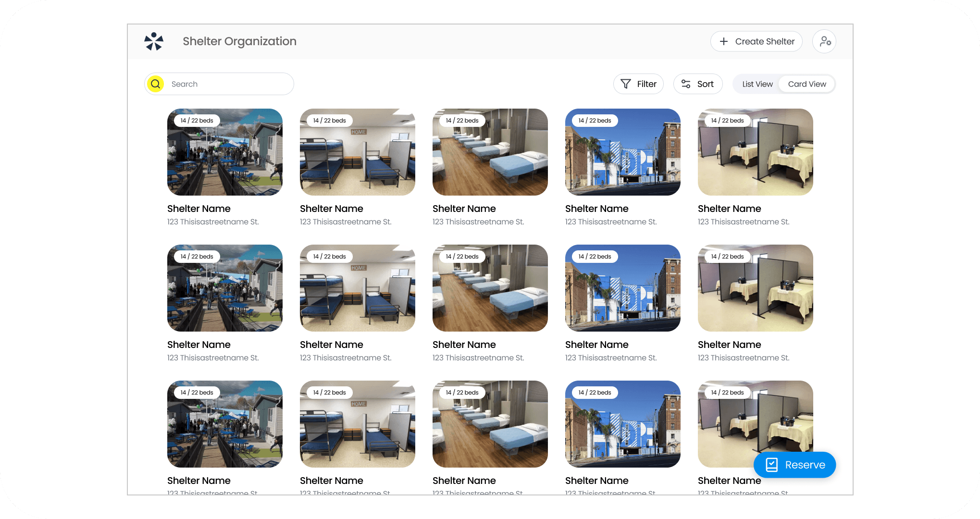
Task: Click the Sort sliders icon
Action: (x=685, y=84)
